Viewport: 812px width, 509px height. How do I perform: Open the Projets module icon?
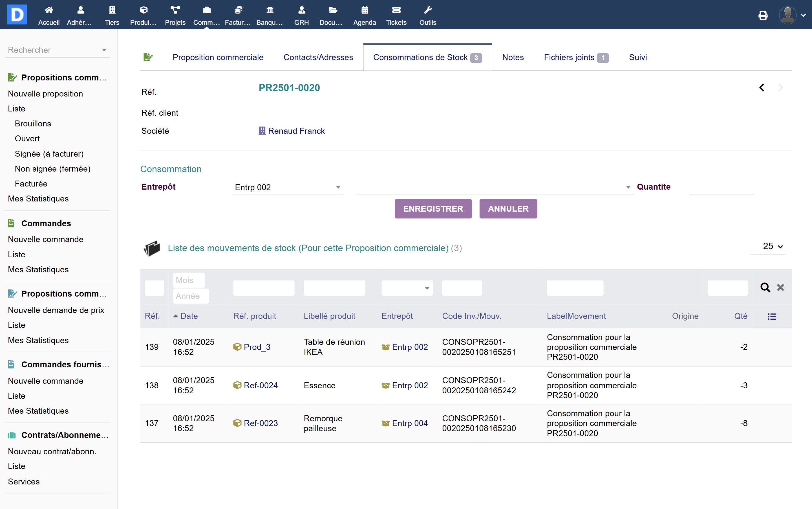(175, 10)
